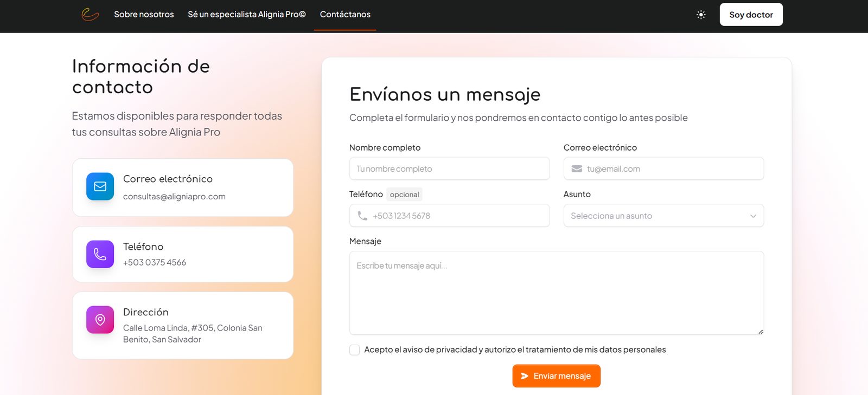Image resolution: width=868 pixels, height=395 pixels.
Task: Select the Contáctanos nav tab
Action: pyautogui.click(x=345, y=15)
